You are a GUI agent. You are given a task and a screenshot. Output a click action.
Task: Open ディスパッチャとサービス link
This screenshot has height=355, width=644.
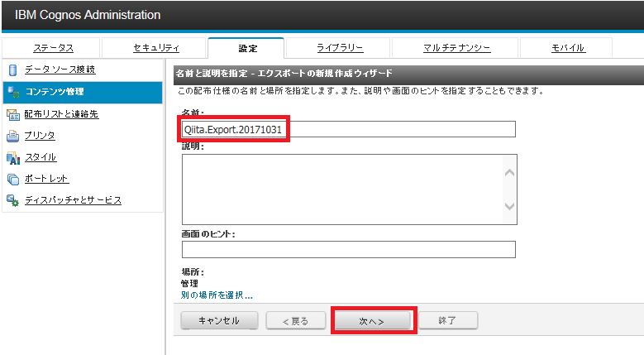[73, 200]
